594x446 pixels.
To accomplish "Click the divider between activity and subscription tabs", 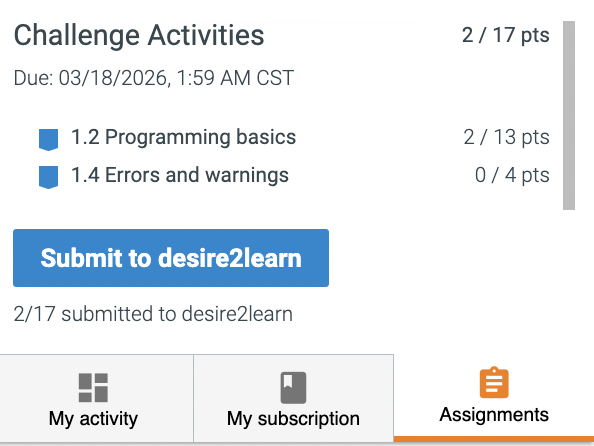I will tap(194, 398).
